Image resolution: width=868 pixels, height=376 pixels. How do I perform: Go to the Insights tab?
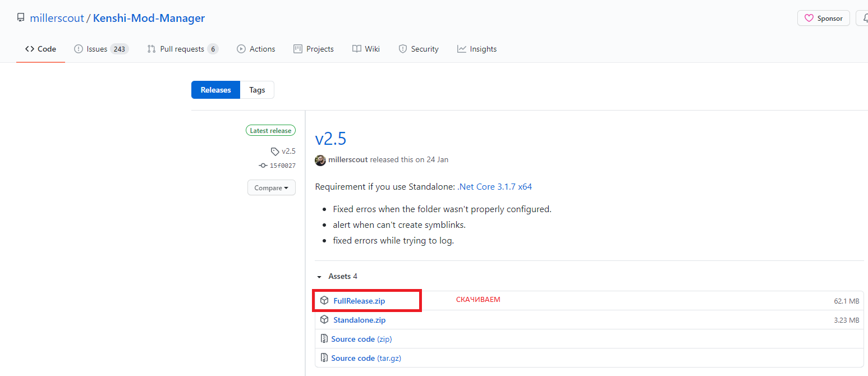pyautogui.click(x=477, y=49)
